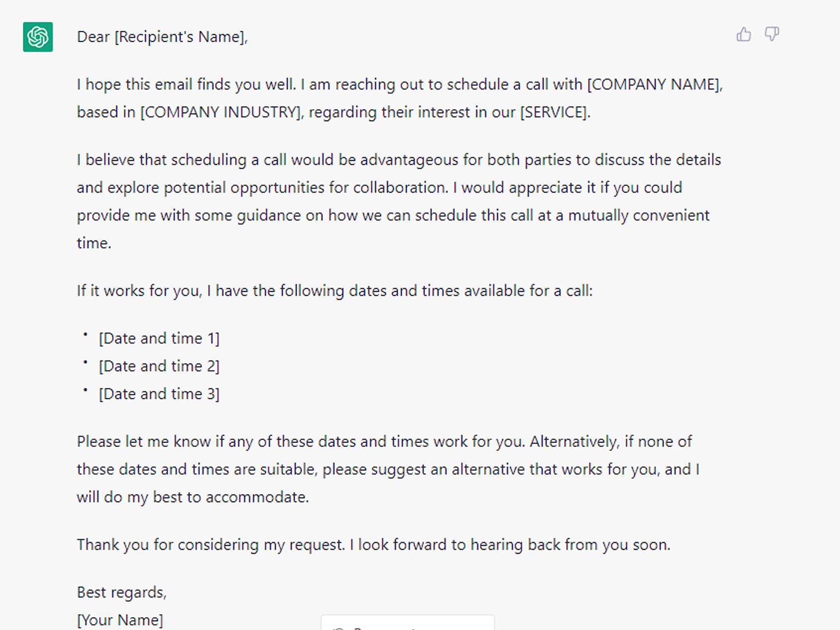The height and width of the screenshot is (630, 840).
Task: Click the "Thank you for considering my request" sentence
Action: (x=211, y=545)
